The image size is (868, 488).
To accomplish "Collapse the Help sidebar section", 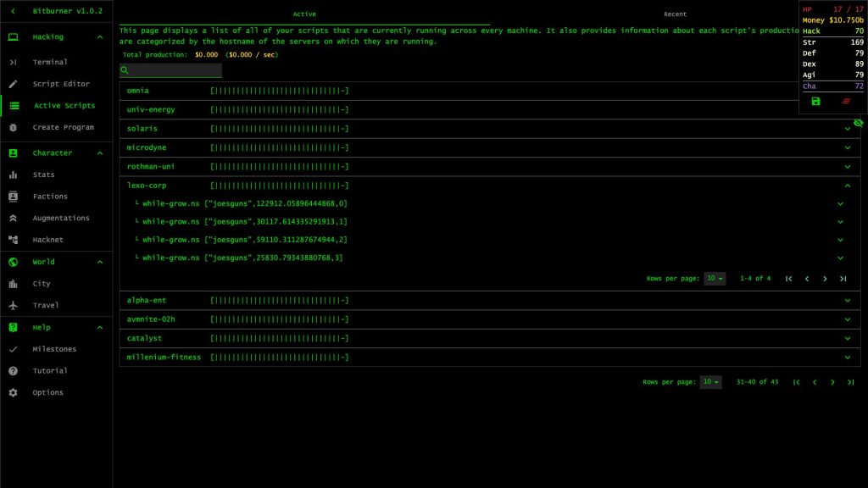I will 100,328.
